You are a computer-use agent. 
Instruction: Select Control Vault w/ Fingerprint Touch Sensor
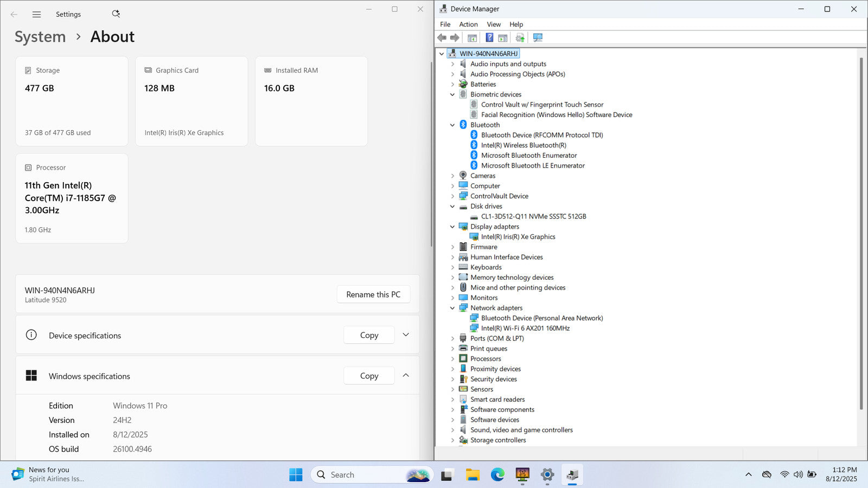pos(542,105)
